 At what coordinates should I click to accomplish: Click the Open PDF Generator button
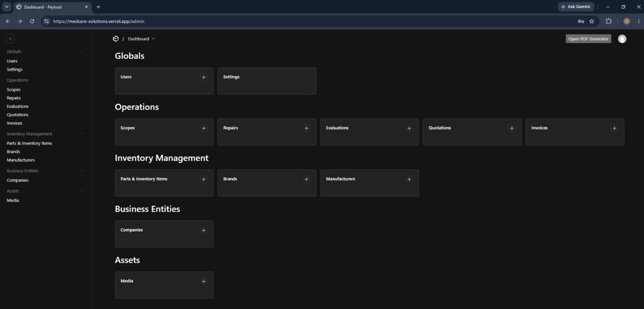pyautogui.click(x=588, y=39)
